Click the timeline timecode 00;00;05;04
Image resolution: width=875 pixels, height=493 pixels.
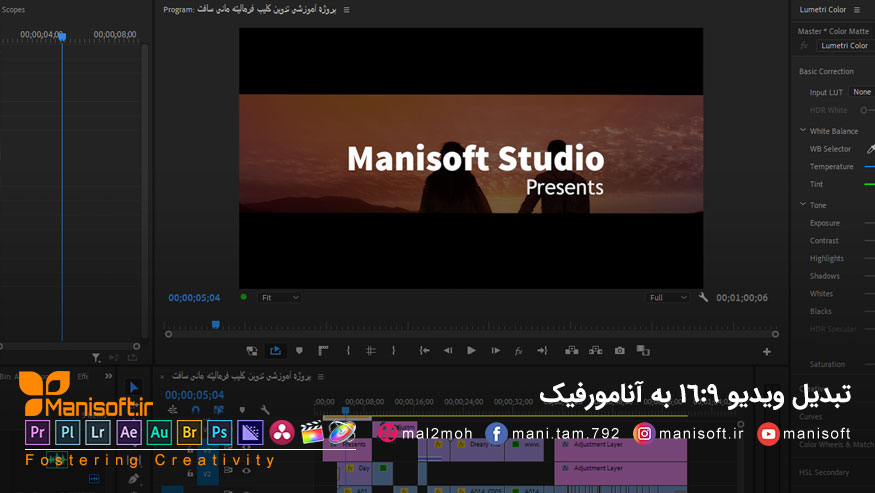194,395
